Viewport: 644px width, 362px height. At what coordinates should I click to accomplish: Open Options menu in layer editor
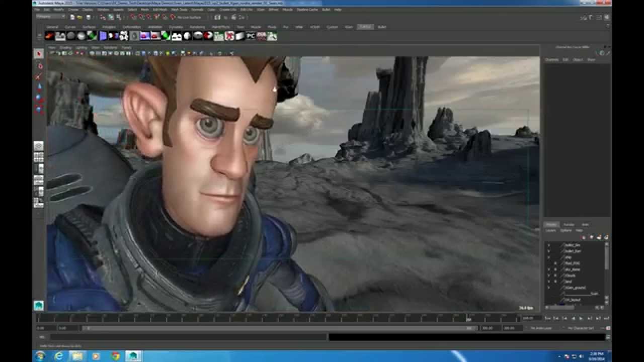(566, 231)
